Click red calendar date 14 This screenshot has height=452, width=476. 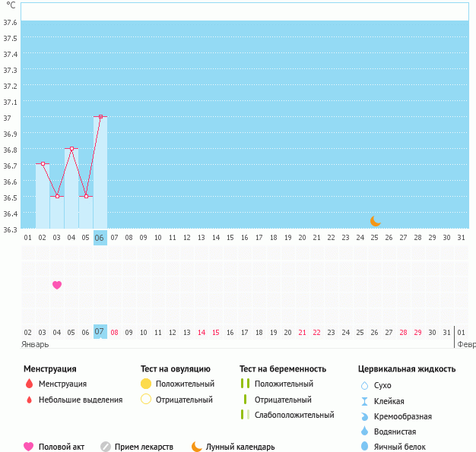click(x=202, y=332)
